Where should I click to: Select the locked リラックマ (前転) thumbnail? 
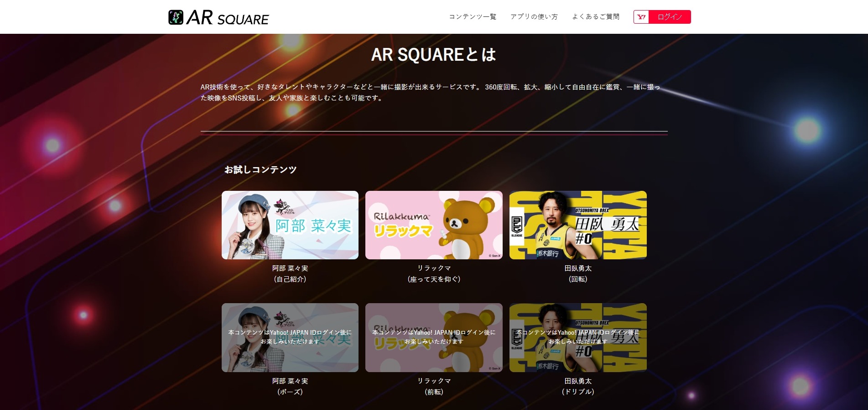(434, 337)
